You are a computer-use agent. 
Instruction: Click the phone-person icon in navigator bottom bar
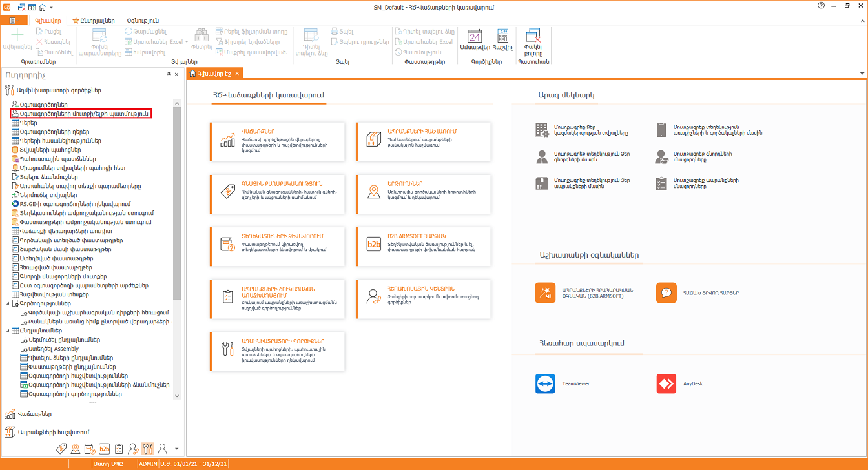(133, 448)
